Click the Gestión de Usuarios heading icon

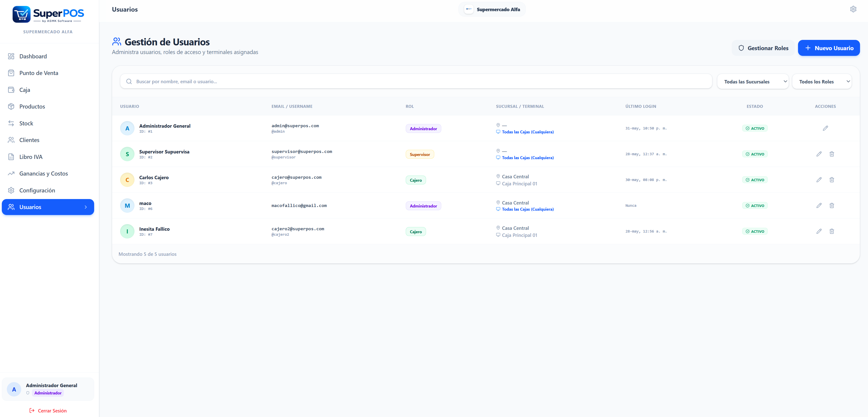tap(116, 42)
